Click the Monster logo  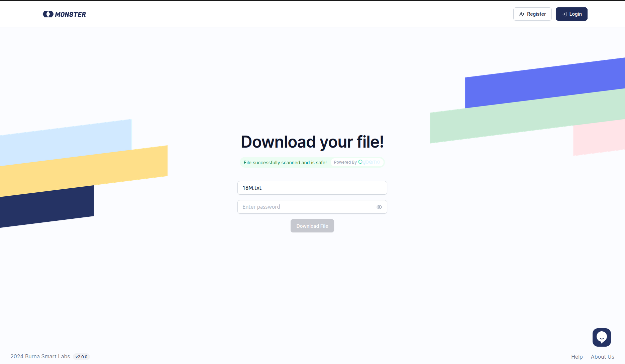[64, 14]
